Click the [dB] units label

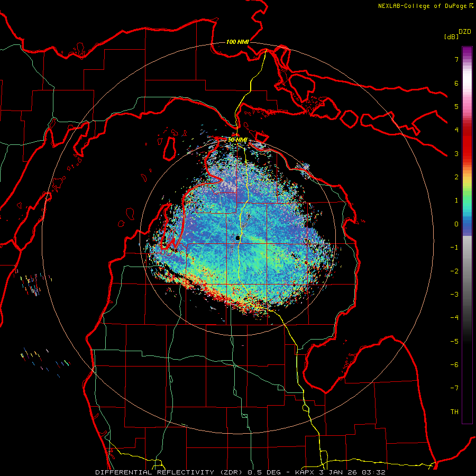pos(451,36)
